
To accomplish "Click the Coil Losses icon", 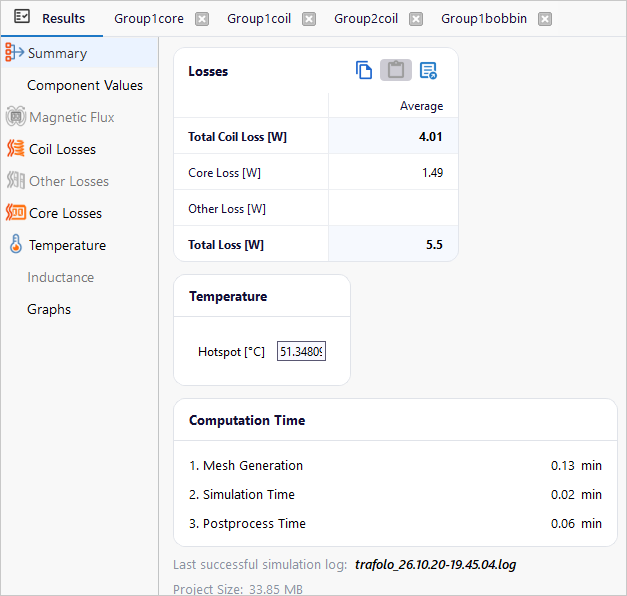I will pyautogui.click(x=16, y=148).
